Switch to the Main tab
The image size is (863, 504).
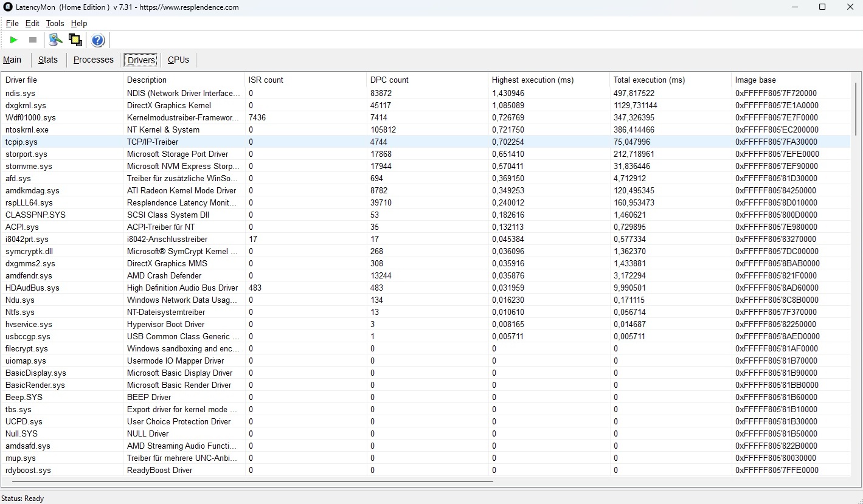pyautogui.click(x=12, y=60)
